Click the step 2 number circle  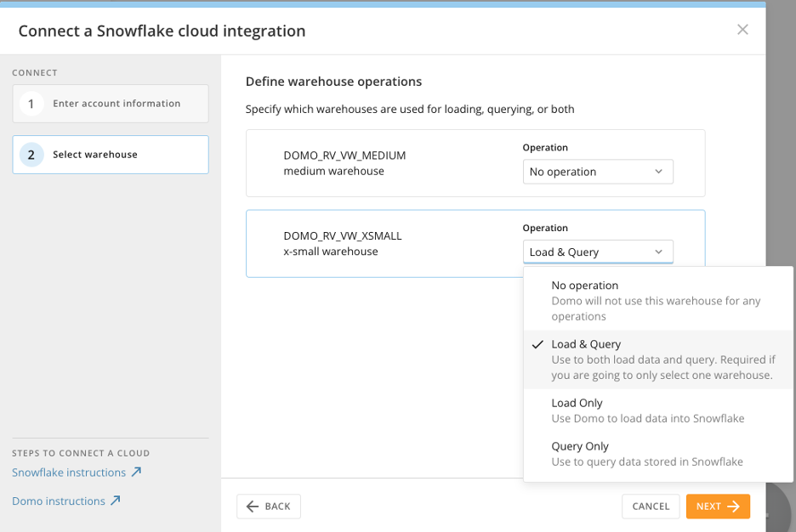(31, 155)
